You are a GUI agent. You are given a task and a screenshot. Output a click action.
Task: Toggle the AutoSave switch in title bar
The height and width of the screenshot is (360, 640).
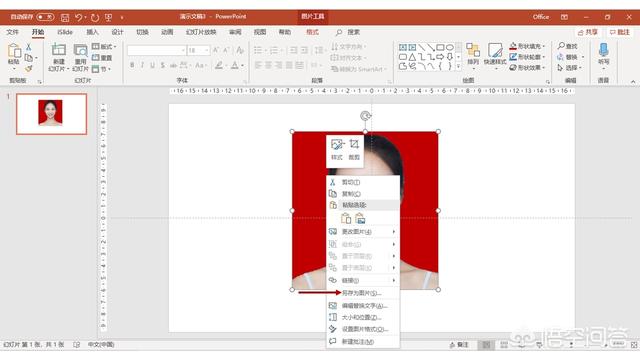pyautogui.click(x=45, y=17)
